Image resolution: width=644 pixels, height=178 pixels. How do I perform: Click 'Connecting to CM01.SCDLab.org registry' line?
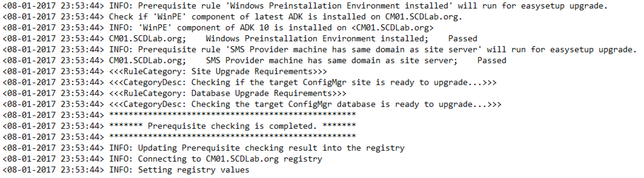click(x=162, y=159)
